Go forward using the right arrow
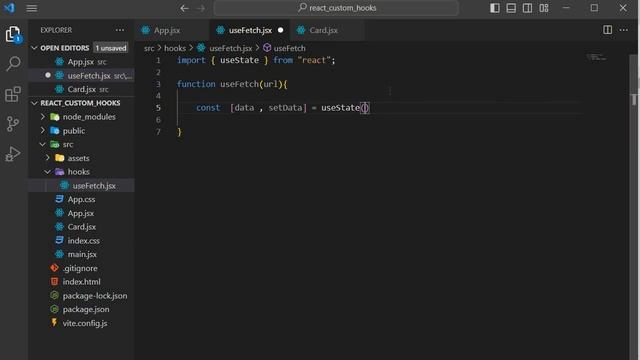Screen dimensions: 640x360 pos(201,8)
